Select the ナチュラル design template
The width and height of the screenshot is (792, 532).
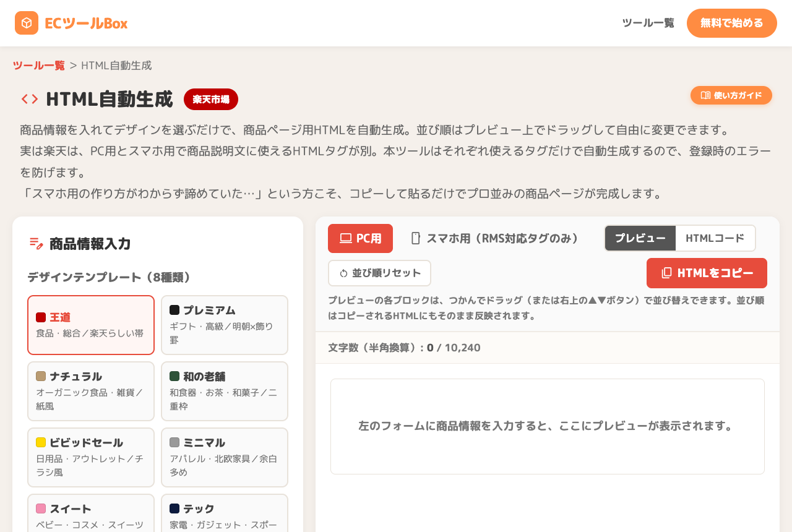[x=91, y=391]
